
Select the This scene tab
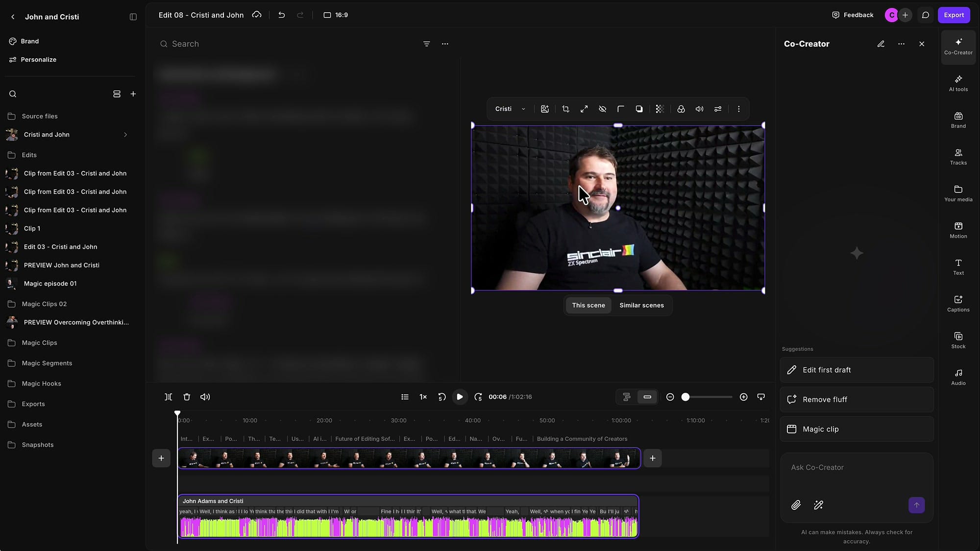(588, 305)
